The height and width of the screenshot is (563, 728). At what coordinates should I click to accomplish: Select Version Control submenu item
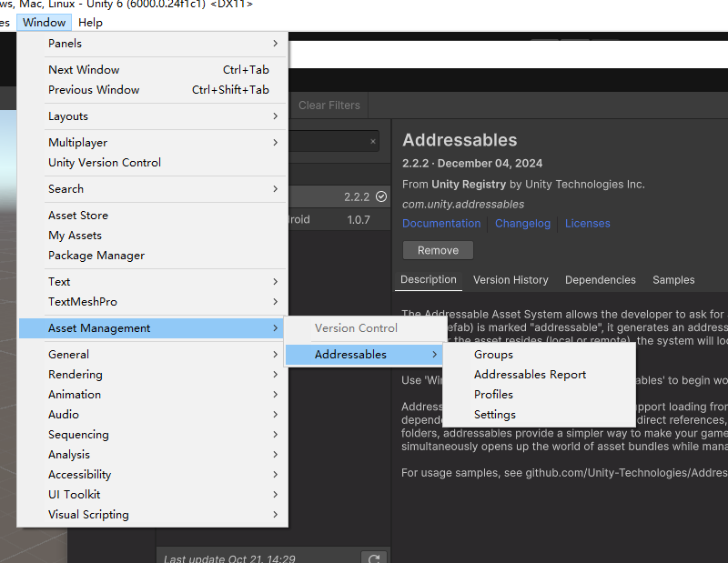pos(365,328)
